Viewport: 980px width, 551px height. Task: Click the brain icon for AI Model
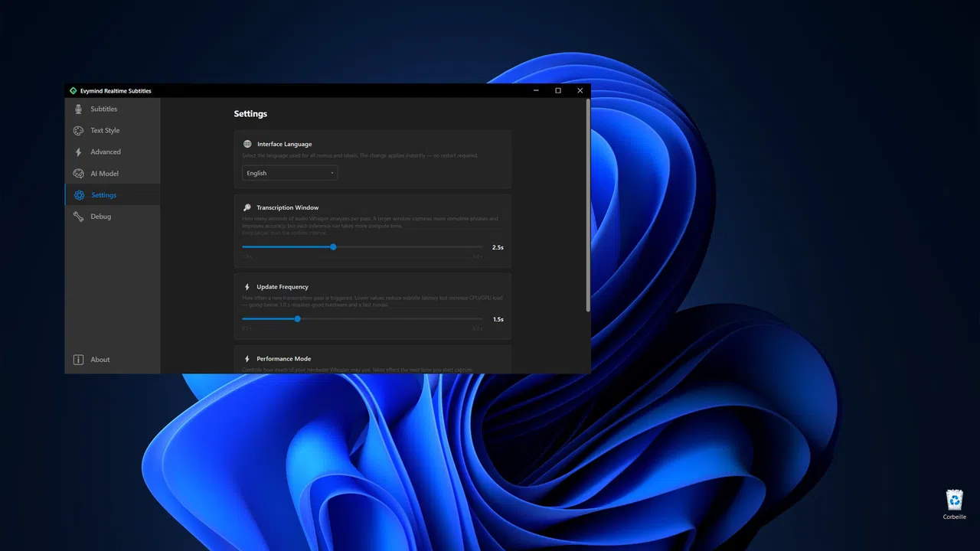(78, 174)
